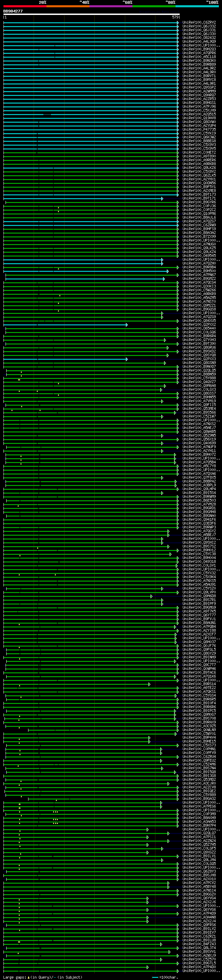Select the UniRef100_Q9LKZ6 label

click(x=199, y=168)
